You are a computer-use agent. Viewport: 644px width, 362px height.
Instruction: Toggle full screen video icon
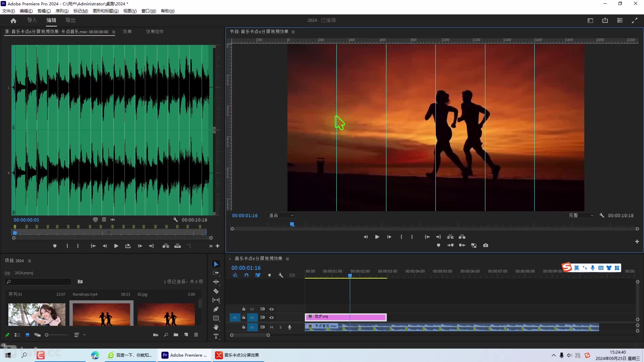[635, 20]
